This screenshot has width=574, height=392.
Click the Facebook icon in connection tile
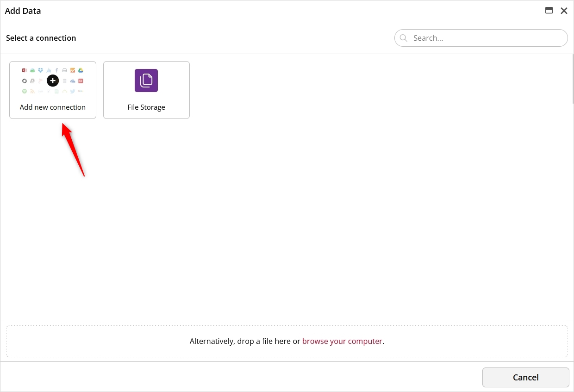coord(56,70)
